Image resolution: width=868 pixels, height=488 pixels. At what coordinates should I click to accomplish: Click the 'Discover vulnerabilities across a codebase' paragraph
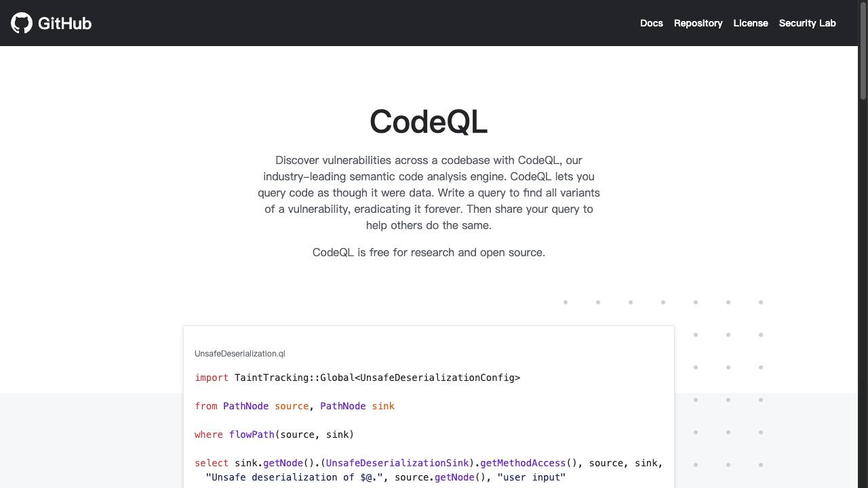coord(429,192)
